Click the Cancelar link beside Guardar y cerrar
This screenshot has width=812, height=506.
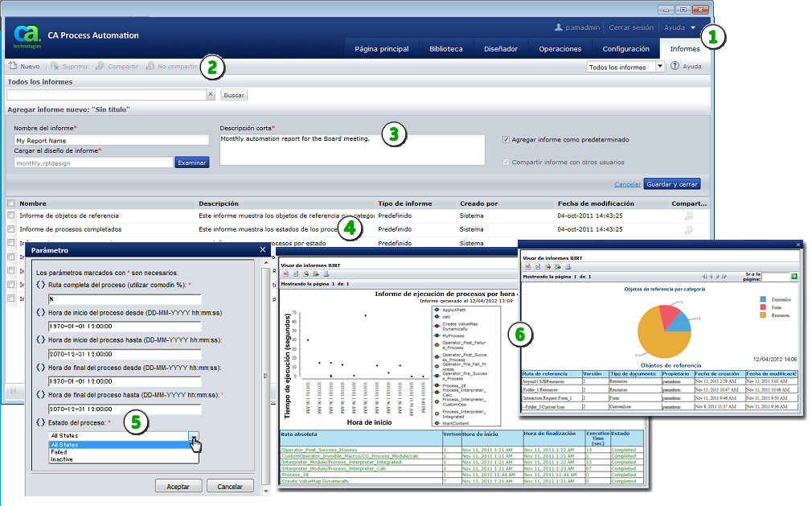click(x=627, y=183)
